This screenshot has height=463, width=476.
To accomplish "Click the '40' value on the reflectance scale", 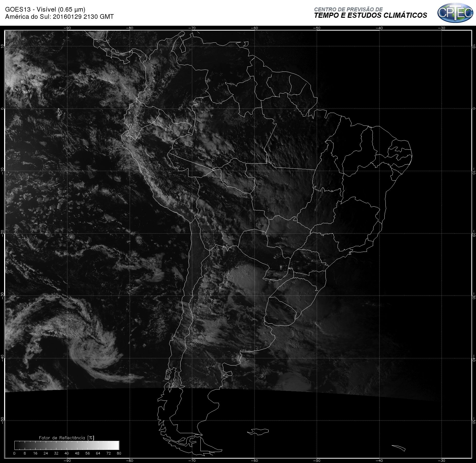I will [67, 453].
